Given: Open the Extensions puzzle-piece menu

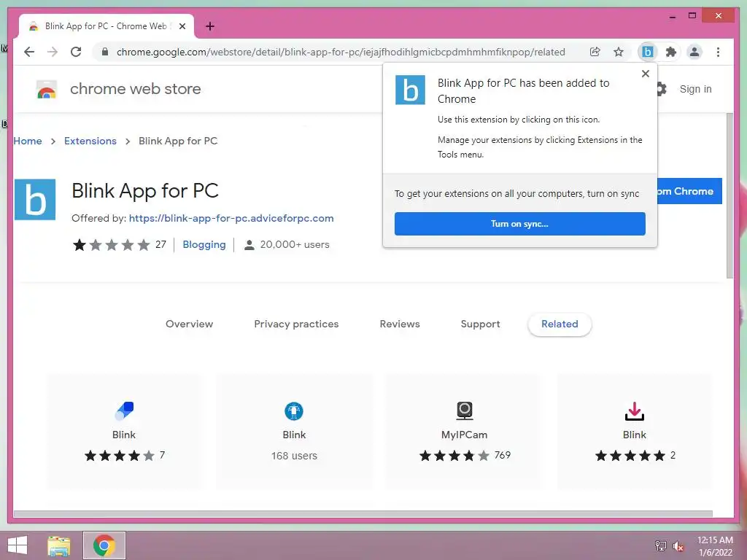Looking at the screenshot, I should tap(671, 52).
